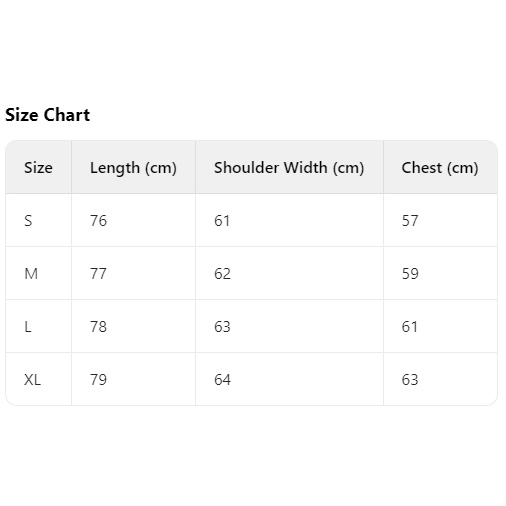Select the Shoulder Width (cm) column header
Image resolution: width=506 pixels, height=506 pixels.
(x=289, y=168)
